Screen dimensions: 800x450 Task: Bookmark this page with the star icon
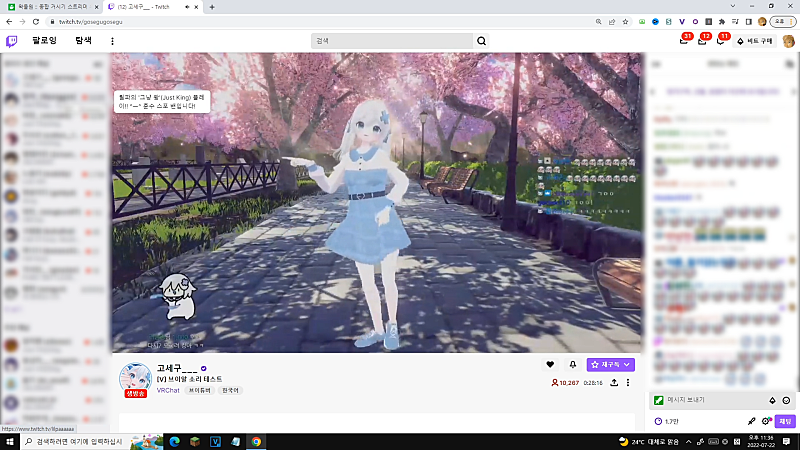[x=625, y=22]
